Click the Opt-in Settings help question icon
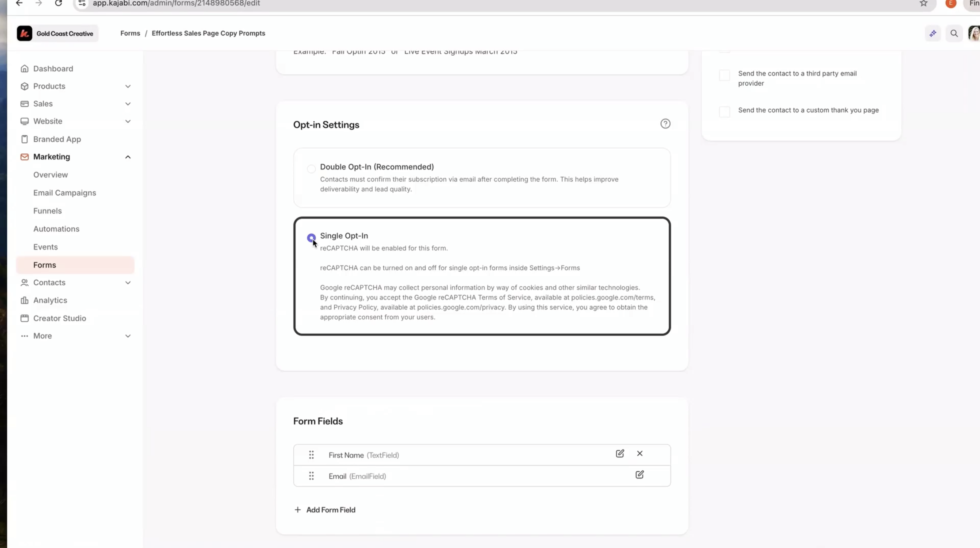980x548 pixels. (x=665, y=124)
